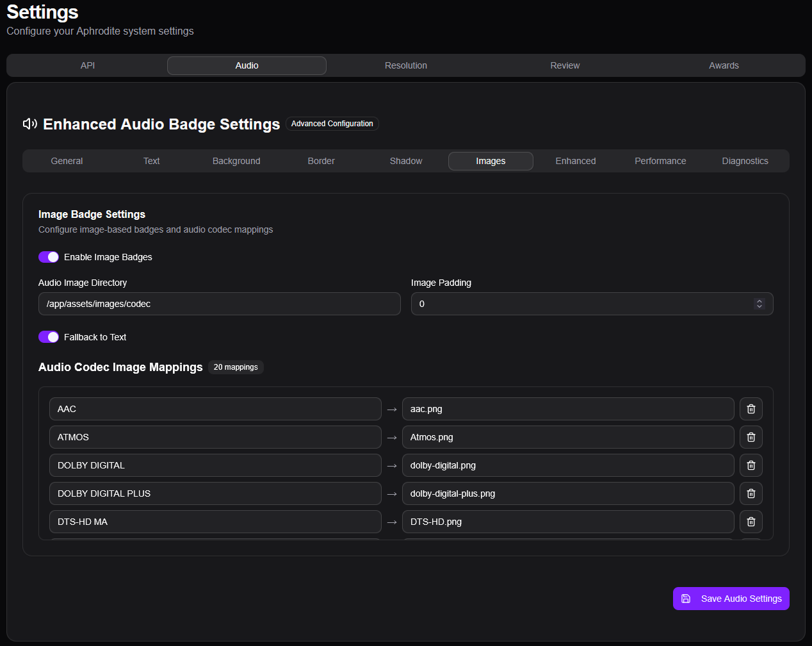Click the Audio Codec Image Mappings heading
This screenshot has width=812, height=646.
coord(120,367)
